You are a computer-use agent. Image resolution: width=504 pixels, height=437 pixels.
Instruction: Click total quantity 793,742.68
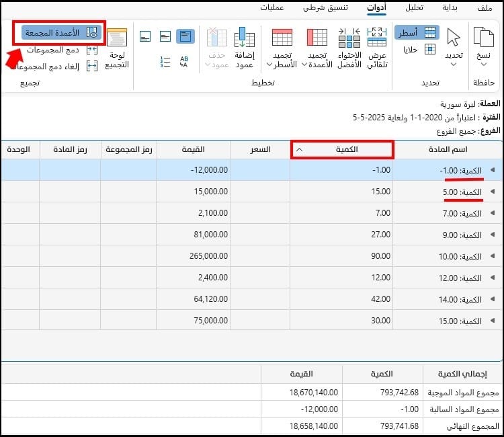pyautogui.click(x=400, y=393)
